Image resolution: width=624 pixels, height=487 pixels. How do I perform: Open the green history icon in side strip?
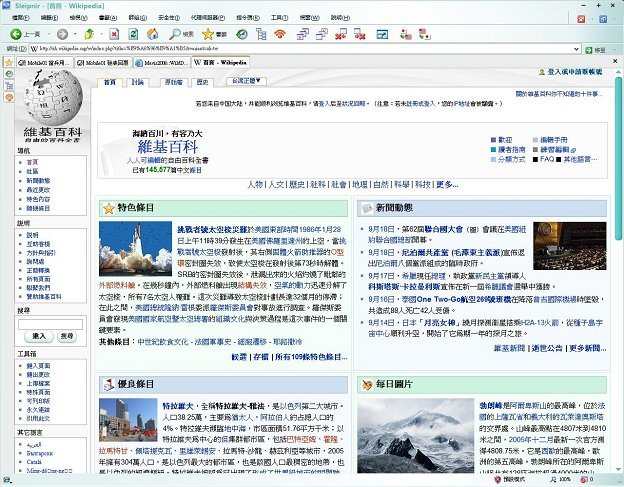[9, 74]
